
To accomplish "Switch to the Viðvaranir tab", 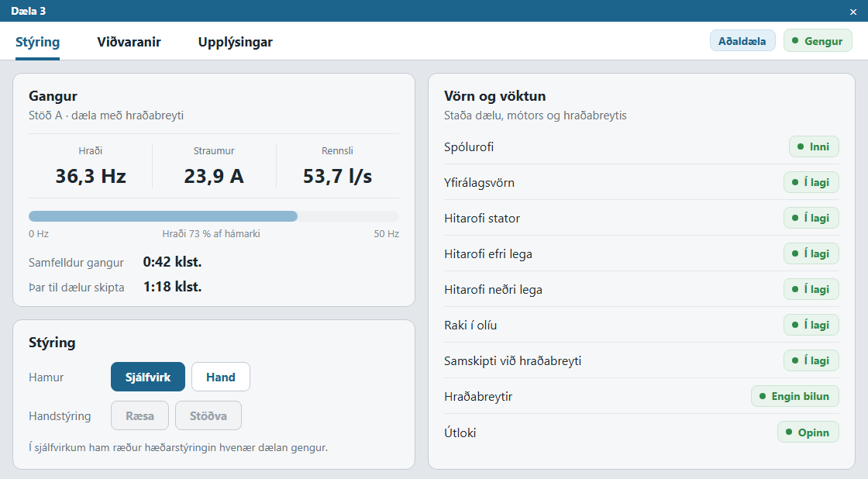I will pos(129,42).
